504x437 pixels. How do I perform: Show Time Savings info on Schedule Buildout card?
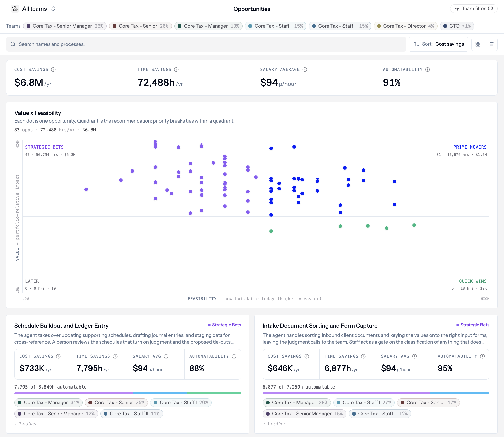tap(115, 356)
